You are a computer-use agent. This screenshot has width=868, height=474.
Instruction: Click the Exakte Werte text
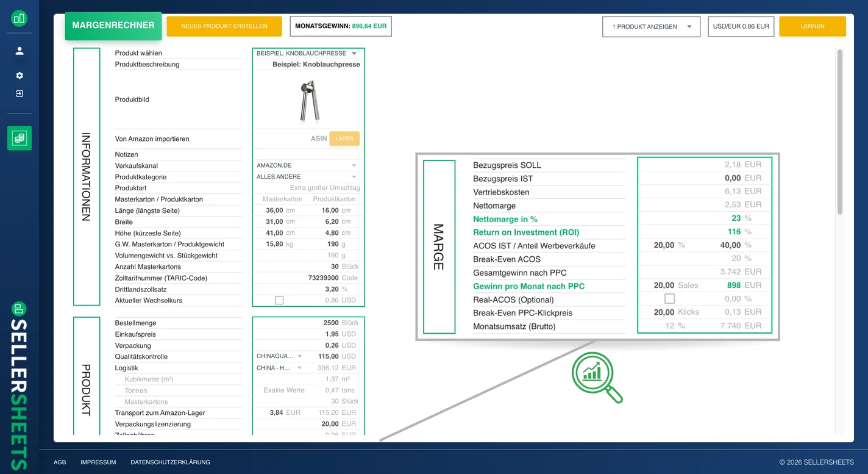[x=284, y=390]
